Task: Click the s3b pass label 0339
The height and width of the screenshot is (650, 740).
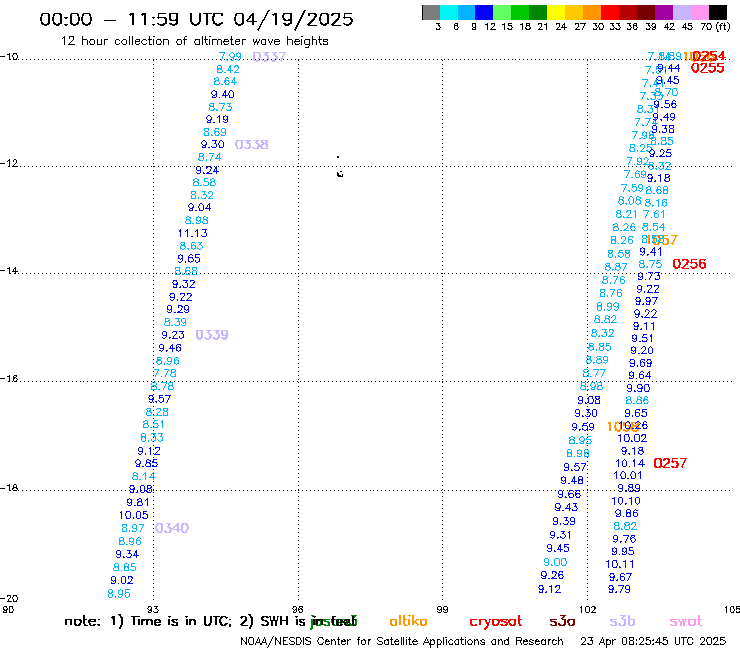Action: (211, 335)
